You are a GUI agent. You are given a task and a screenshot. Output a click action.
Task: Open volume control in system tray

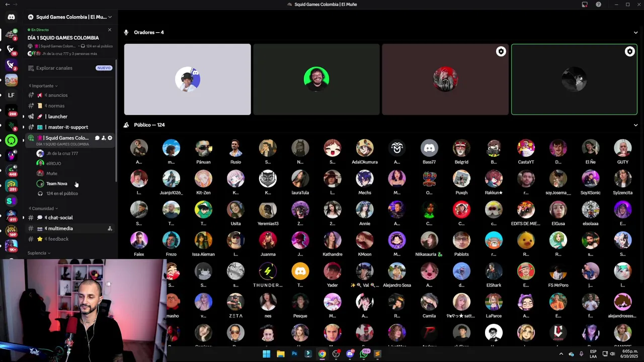(612, 354)
